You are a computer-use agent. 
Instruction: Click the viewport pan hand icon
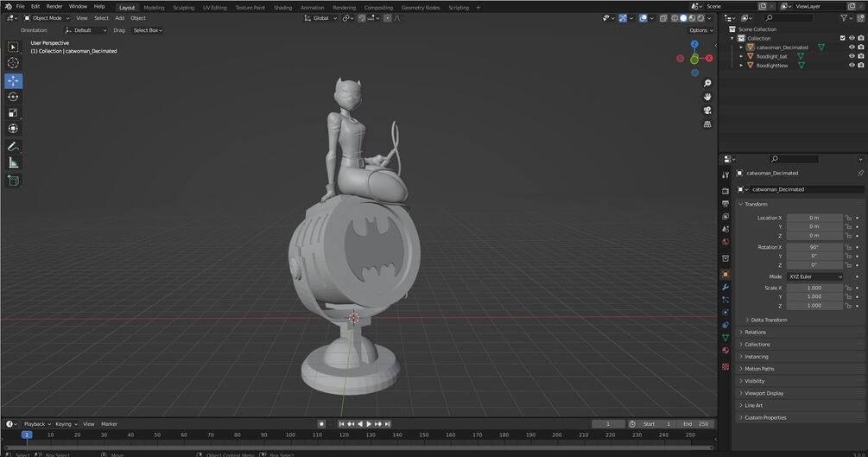(707, 97)
